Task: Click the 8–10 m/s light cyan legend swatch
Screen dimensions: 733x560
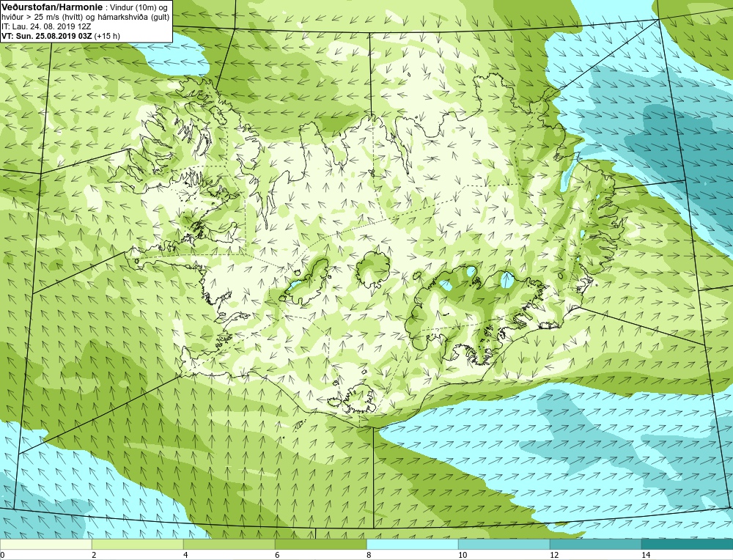Action: point(412,544)
